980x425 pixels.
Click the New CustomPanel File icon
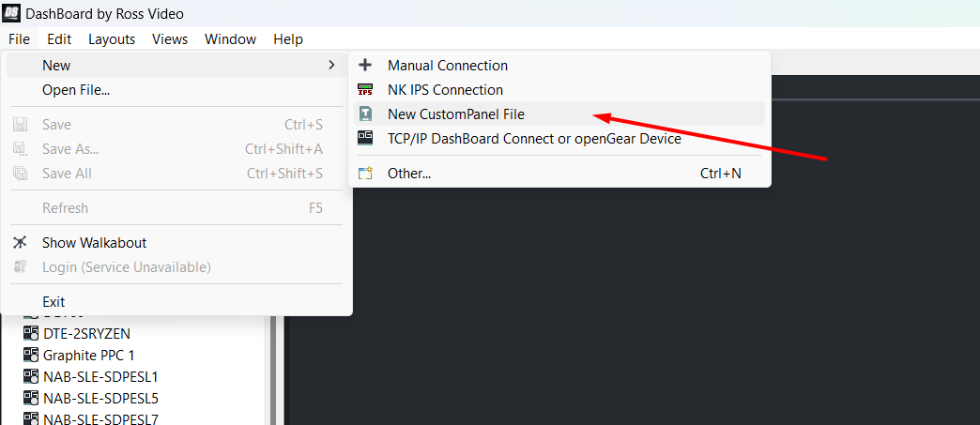tap(366, 114)
